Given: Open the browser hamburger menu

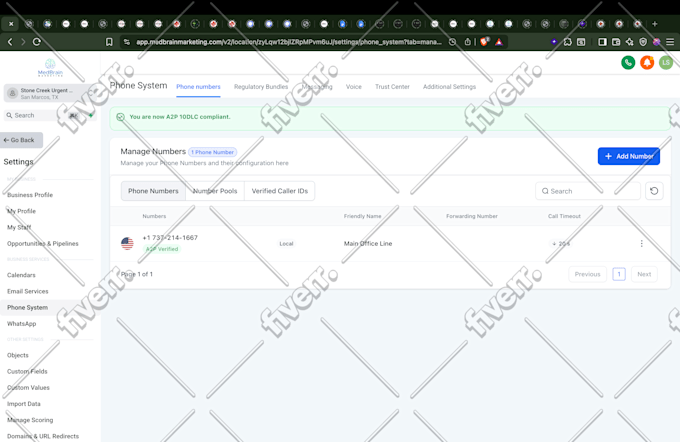Looking at the screenshot, I should pyautogui.click(x=670, y=42).
